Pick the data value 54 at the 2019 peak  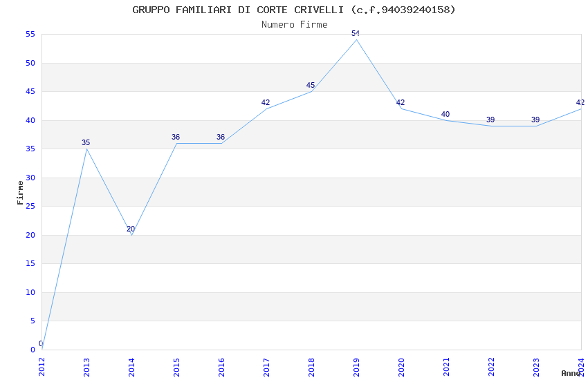coord(356,34)
